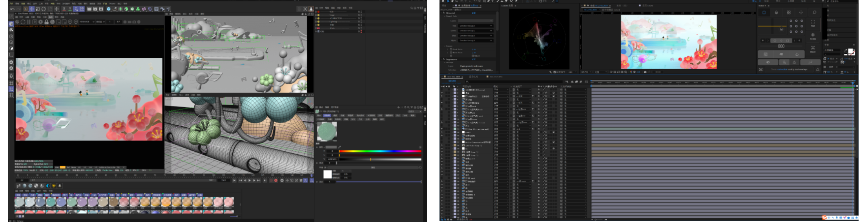The image size is (868, 222).
Task: Open the composition zoom percentage dropdown
Action: click(585, 72)
